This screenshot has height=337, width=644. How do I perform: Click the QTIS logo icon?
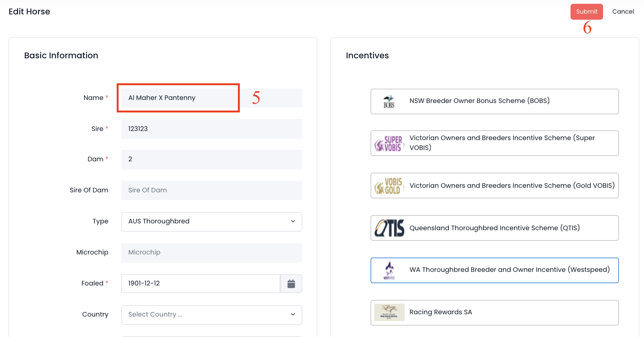389,228
